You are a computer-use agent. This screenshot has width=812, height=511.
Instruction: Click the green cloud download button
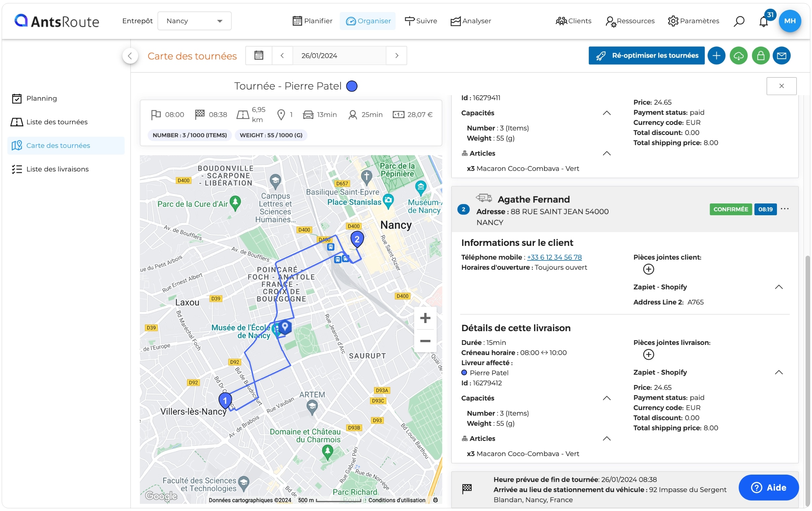738,56
